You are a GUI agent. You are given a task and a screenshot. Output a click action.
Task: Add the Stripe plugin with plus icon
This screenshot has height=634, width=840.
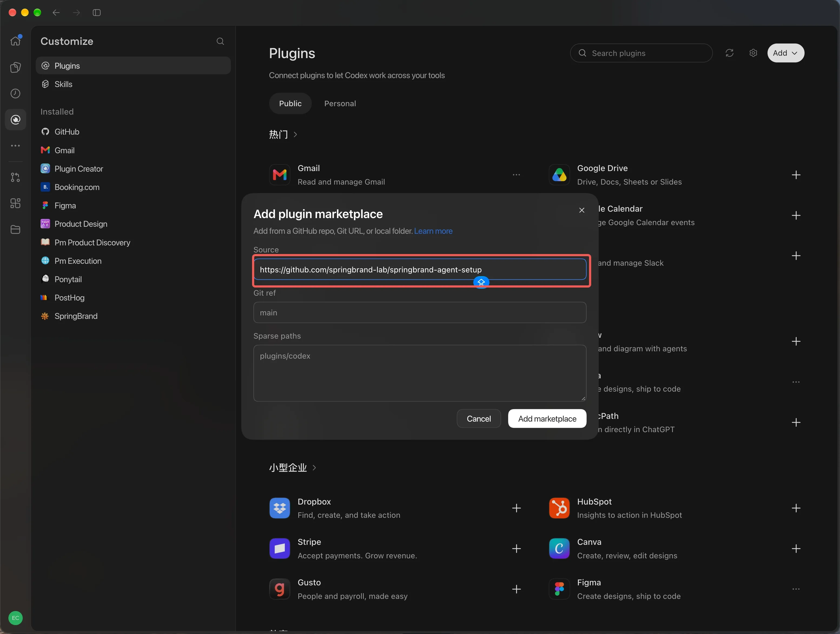pos(517,549)
